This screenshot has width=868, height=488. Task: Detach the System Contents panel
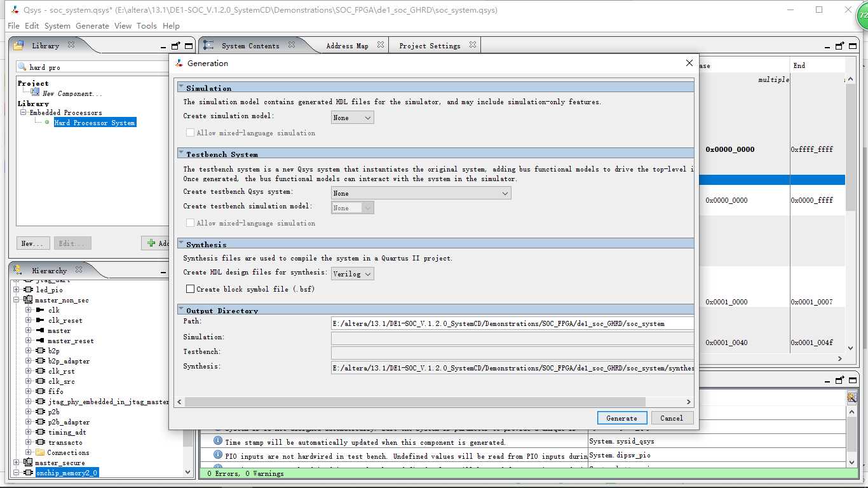[x=839, y=46]
